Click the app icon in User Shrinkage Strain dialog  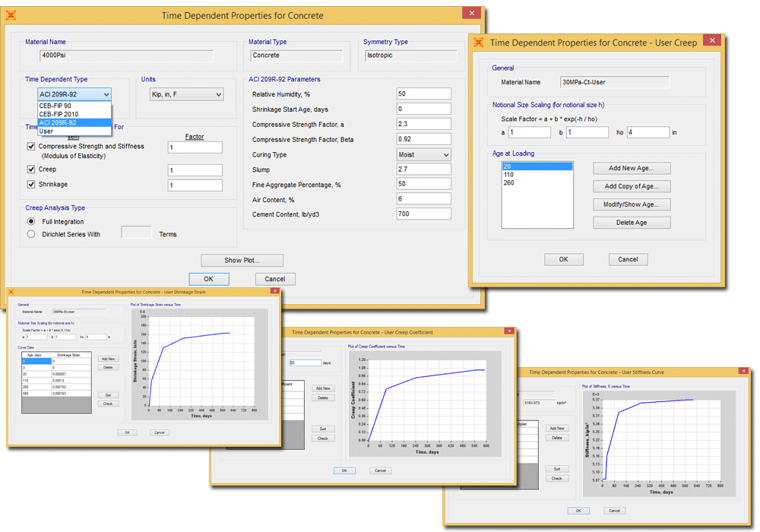click(x=11, y=291)
